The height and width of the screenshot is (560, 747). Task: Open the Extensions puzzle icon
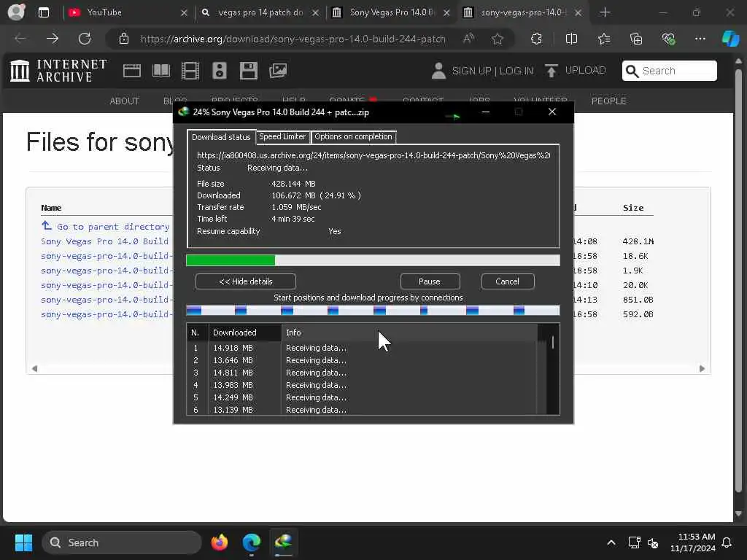(536, 39)
